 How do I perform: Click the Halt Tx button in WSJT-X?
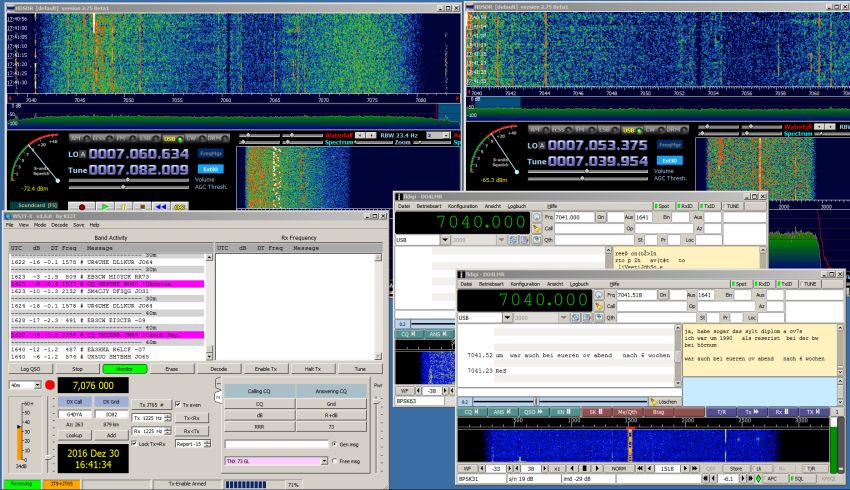312,369
